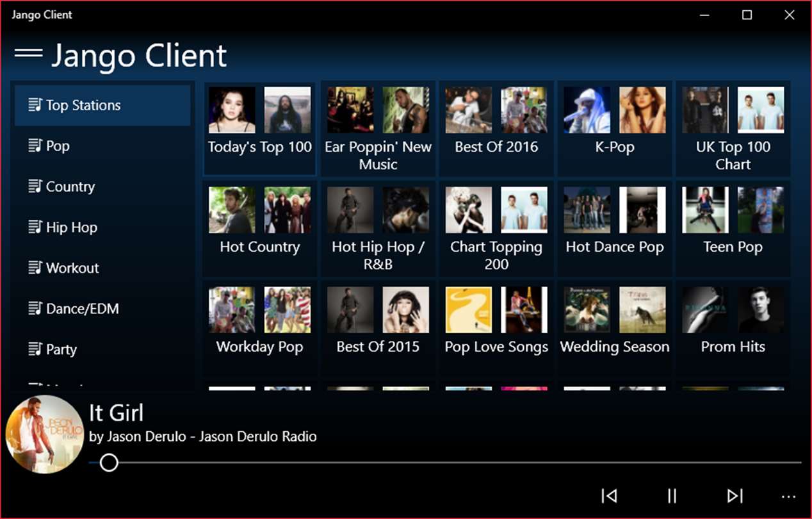Viewport: 812px width, 519px height.
Task: Click the right thumbnail of Prom Hits
Action: 761,310
